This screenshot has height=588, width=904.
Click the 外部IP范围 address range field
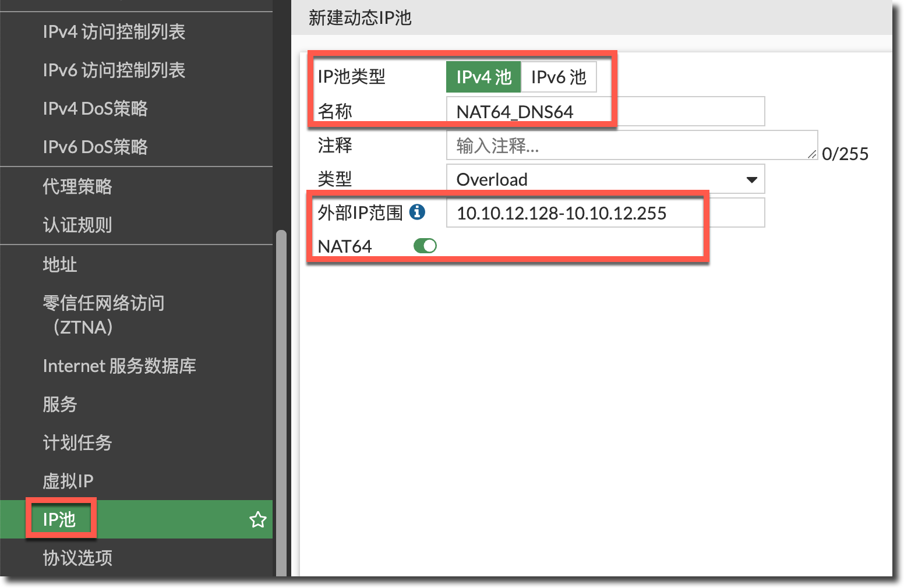605,213
